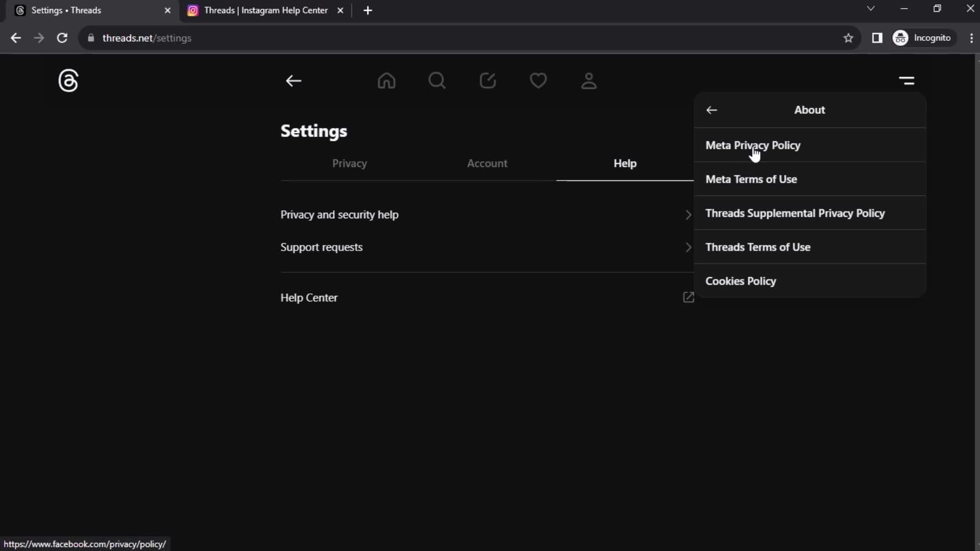Open Threads Terms of Use entry
The image size is (980, 551).
[810, 247]
